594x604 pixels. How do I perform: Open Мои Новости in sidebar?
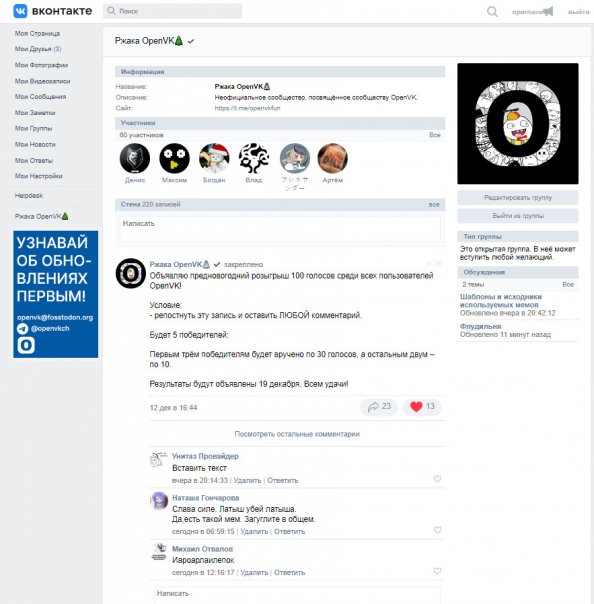click(x=35, y=144)
